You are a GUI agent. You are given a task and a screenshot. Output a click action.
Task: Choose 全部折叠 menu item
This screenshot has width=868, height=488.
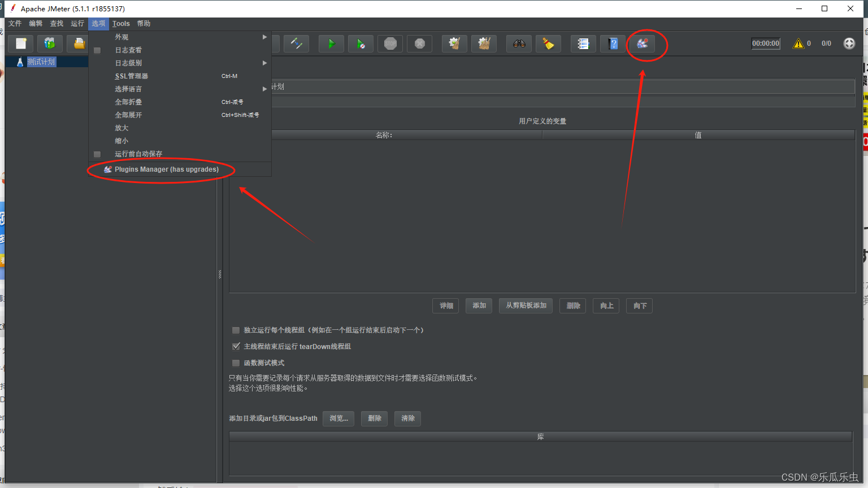[x=180, y=102]
